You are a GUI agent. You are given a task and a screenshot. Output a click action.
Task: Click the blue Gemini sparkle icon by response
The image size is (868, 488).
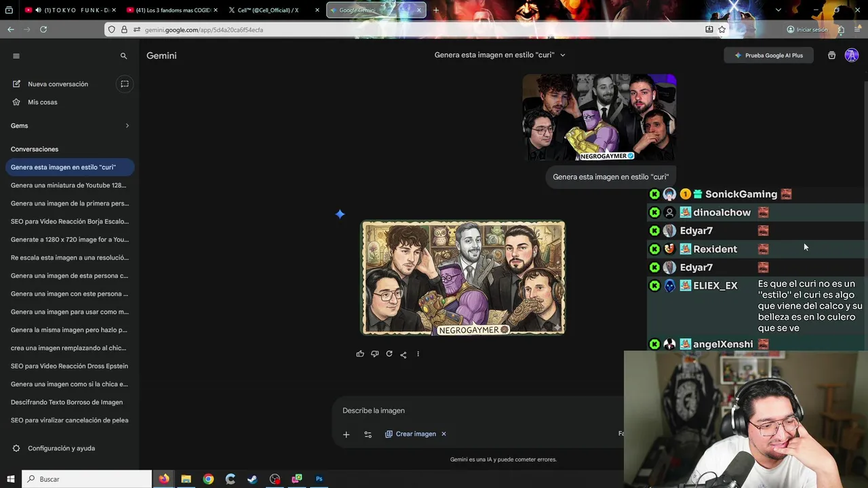tap(340, 214)
